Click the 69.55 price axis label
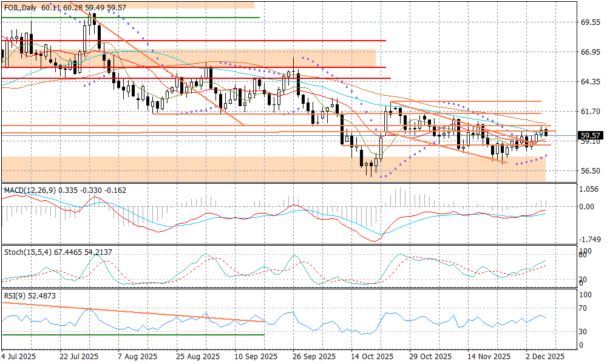Viewport: 607px width, 364px height. coord(591,22)
